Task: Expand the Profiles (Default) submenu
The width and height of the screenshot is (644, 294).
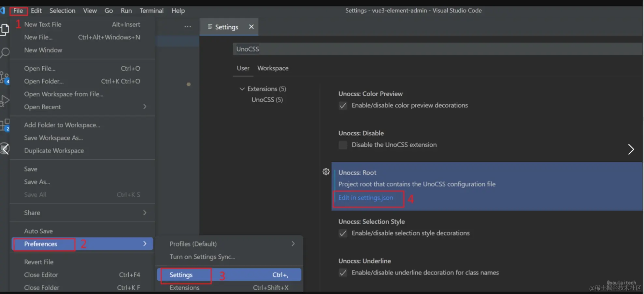Action: click(293, 244)
